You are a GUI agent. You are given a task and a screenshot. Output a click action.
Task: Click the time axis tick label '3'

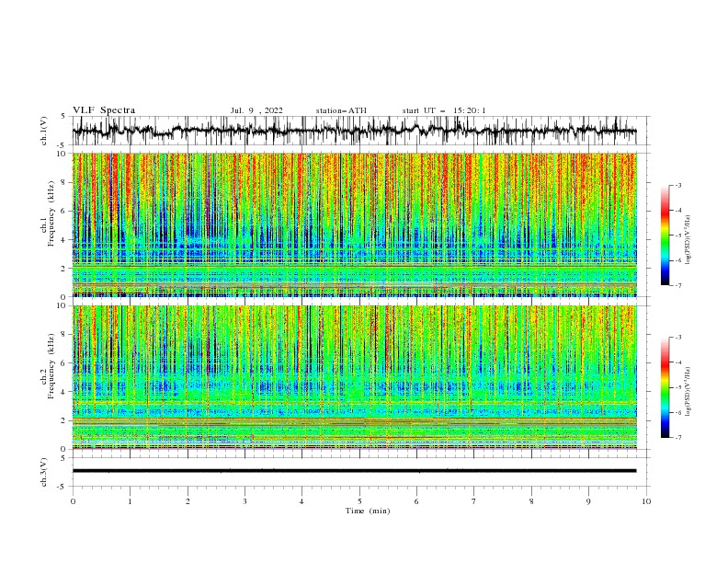(x=245, y=501)
